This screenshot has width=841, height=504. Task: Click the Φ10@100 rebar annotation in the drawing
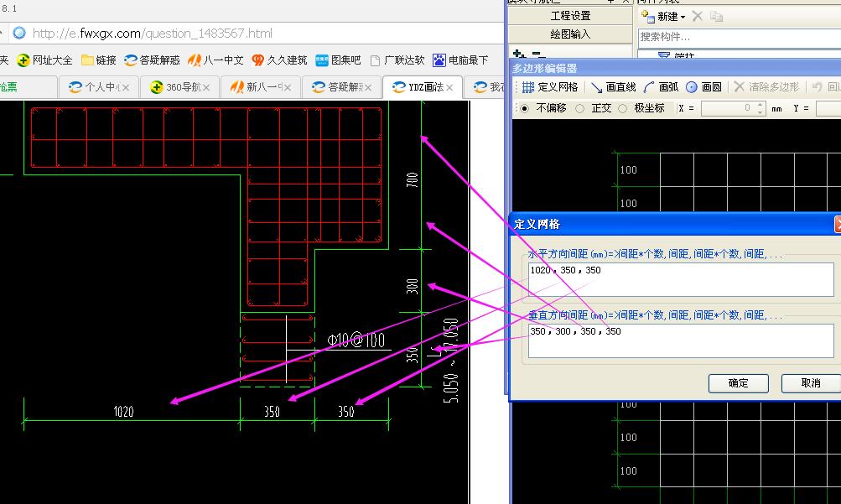(356, 340)
